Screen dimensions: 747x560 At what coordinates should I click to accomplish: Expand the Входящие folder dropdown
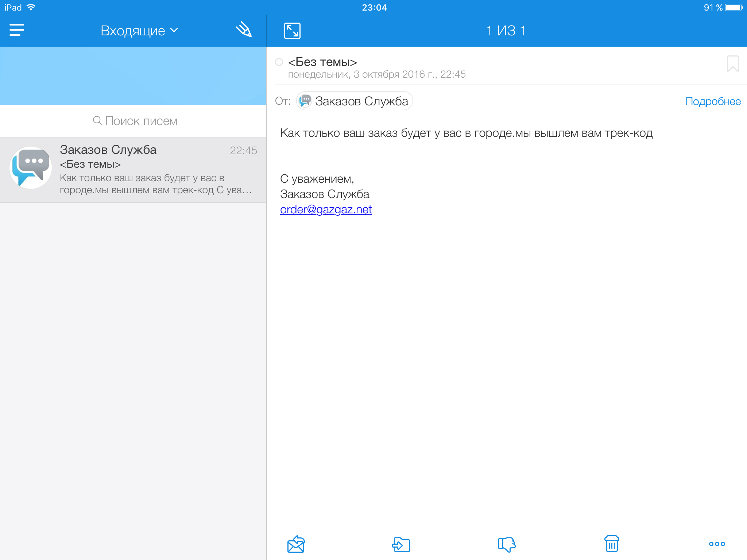[x=139, y=31]
